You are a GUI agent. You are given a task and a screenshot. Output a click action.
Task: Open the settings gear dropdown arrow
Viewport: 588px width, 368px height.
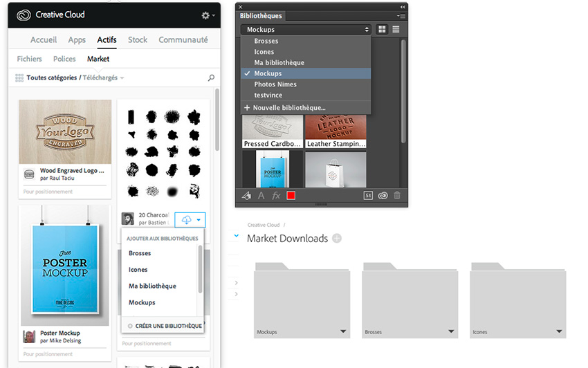[x=213, y=15]
